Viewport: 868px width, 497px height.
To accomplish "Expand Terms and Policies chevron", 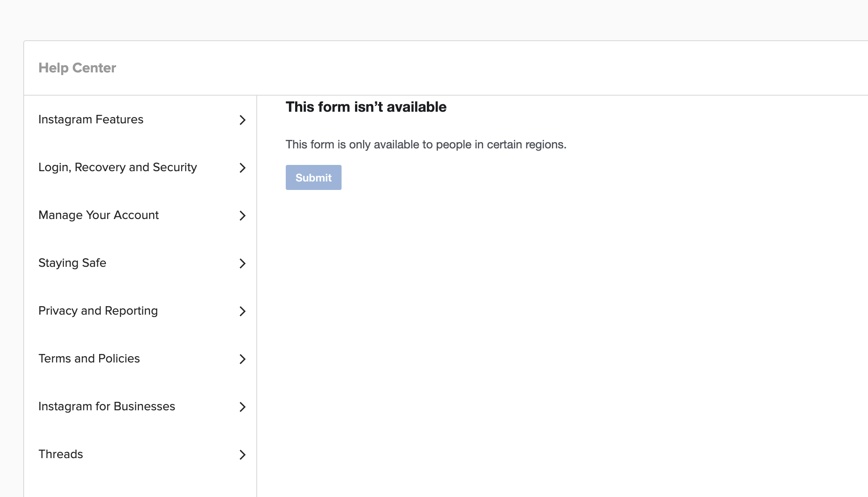I will [242, 359].
